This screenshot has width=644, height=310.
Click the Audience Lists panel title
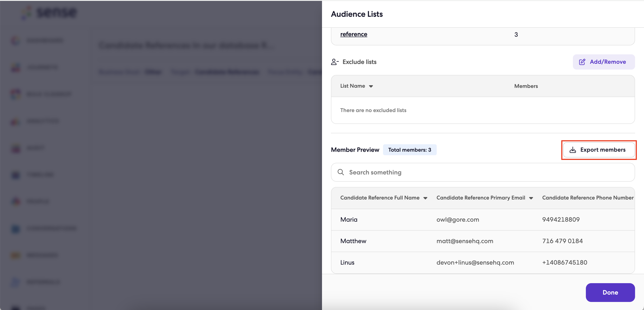(x=357, y=14)
